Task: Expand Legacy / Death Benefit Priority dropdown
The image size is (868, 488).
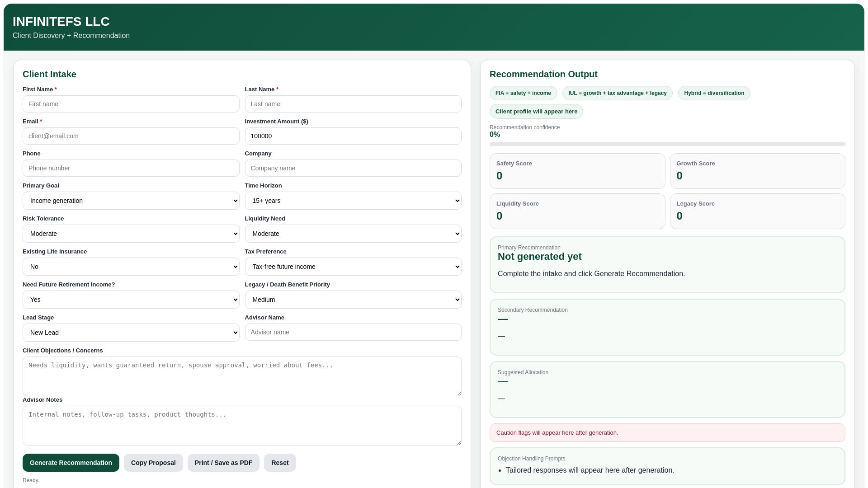Action: coord(353,300)
